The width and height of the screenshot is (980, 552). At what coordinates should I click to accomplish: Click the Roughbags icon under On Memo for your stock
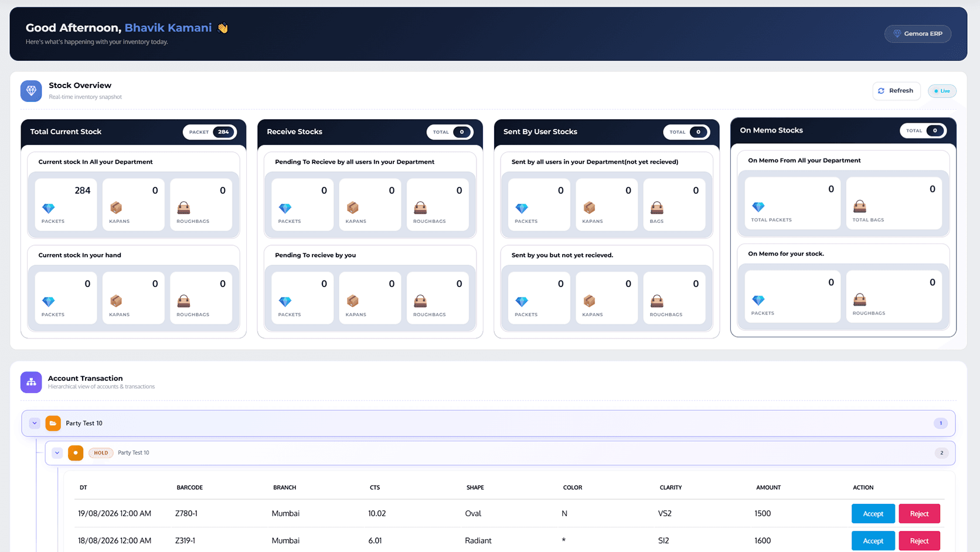point(860,299)
